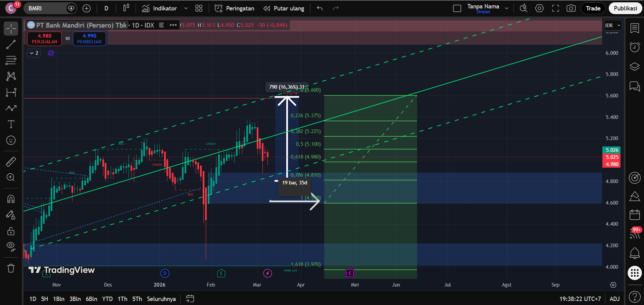Expand the indicator favorites dropdown arrow

[x=186, y=8]
